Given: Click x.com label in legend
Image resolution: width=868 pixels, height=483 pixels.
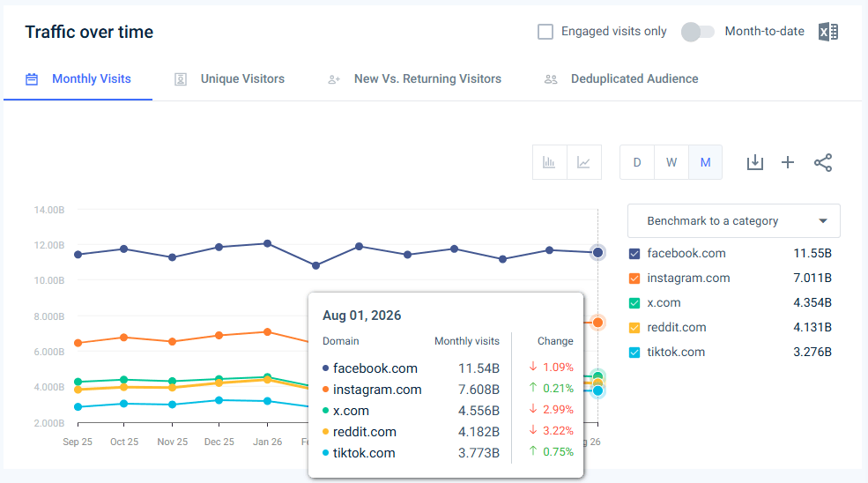Looking at the screenshot, I should [664, 303].
